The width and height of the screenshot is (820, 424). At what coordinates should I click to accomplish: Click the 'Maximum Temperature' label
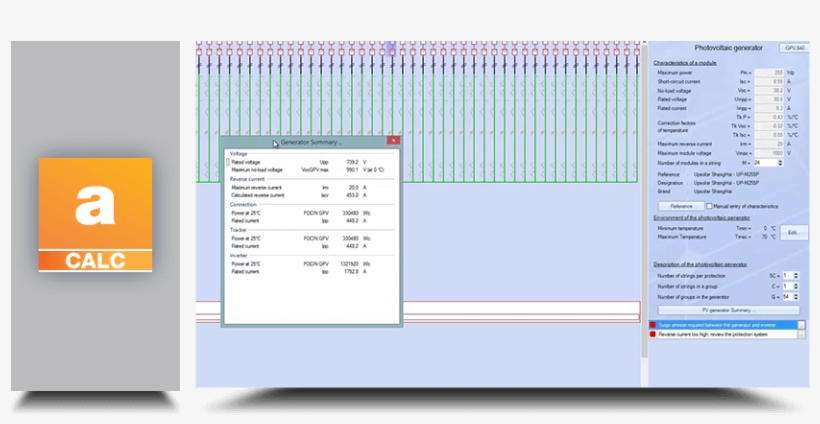681,237
